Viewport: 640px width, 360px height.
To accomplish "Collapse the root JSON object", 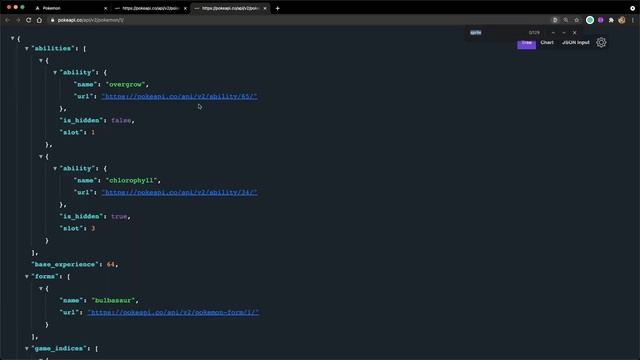I will [13, 38].
